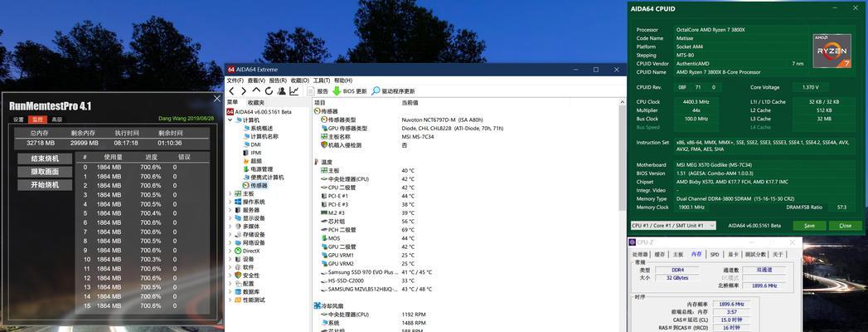868x332 pixels.
Task: Switch to 监控 tab in RunMemtestPro
Action: (x=37, y=120)
